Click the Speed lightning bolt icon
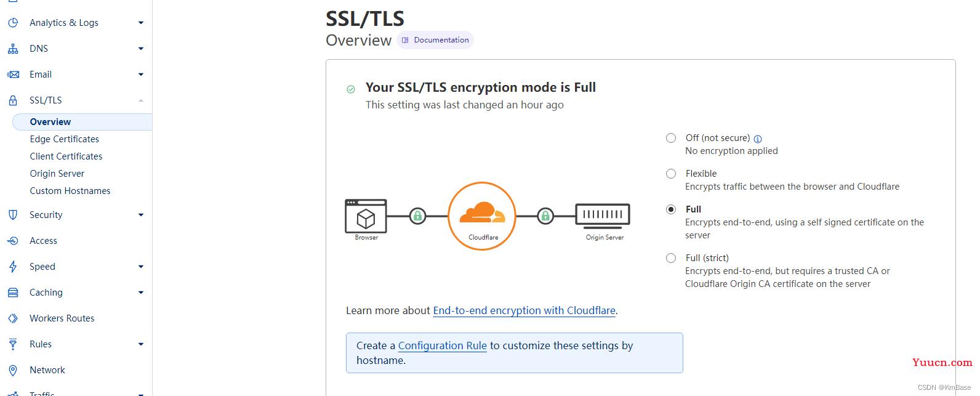 (x=13, y=267)
